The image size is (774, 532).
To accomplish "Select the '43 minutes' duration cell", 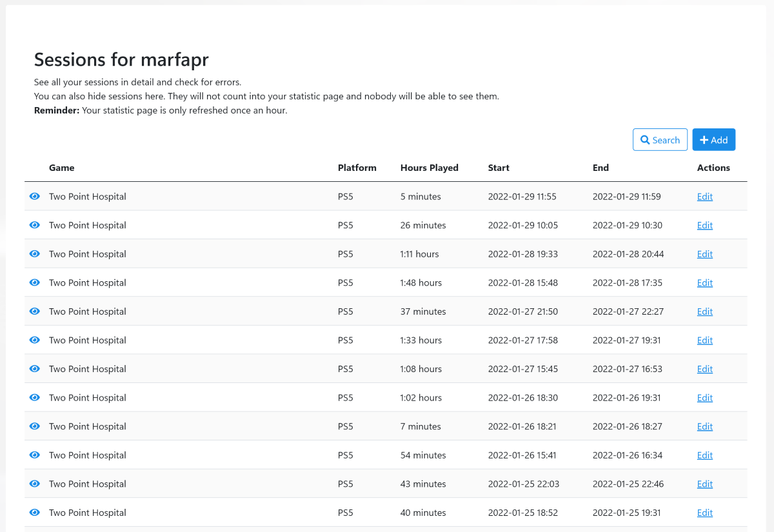I will (x=423, y=484).
